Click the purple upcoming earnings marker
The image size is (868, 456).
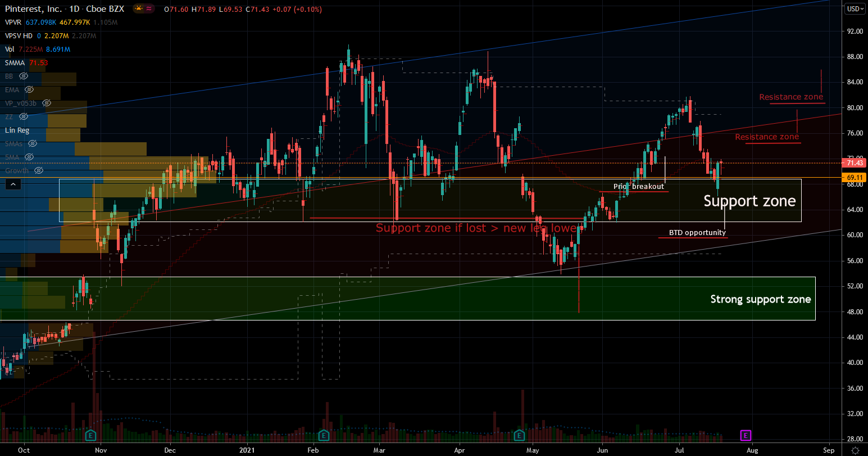746,435
